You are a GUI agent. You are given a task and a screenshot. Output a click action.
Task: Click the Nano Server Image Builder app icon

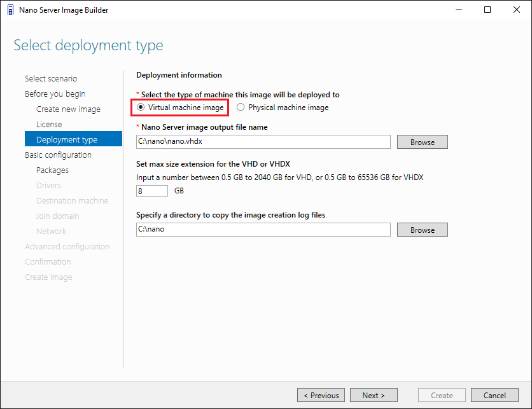tap(11, 10)
